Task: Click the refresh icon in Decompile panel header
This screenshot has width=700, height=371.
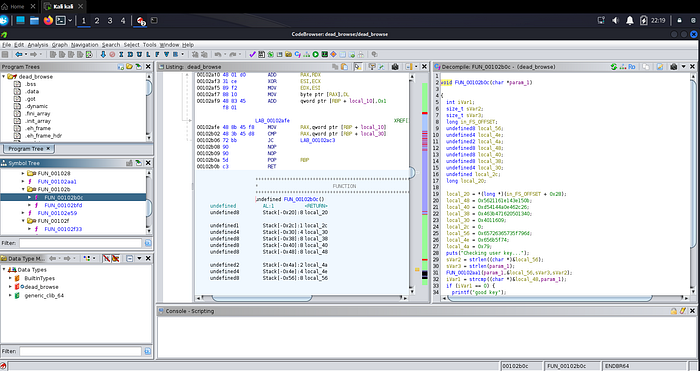Action: tap(614, 67)
